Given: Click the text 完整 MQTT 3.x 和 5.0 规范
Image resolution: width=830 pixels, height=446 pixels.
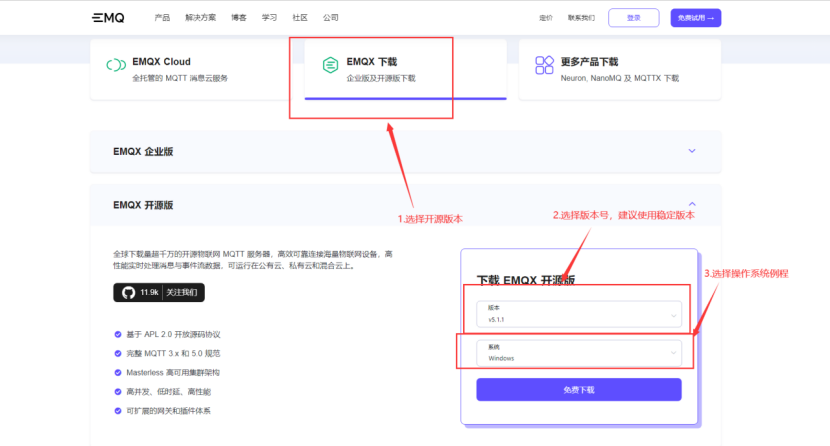Looking at the screenshot, I should point(173,353).
